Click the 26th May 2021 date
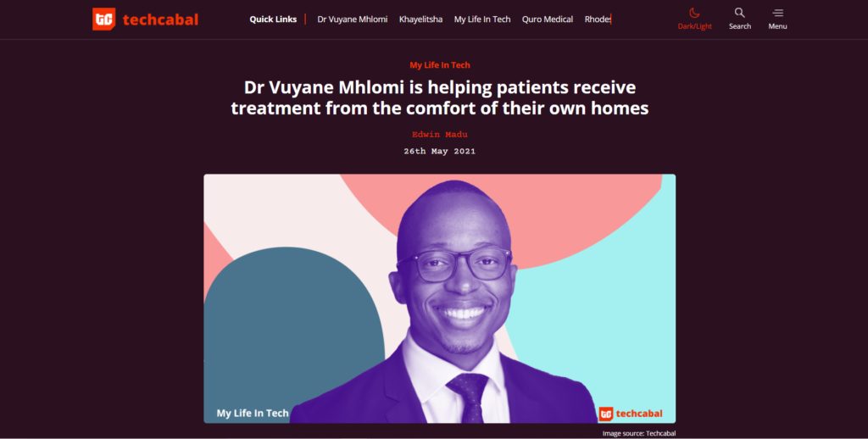The width and height of the screenshot is (868, 439). click(x=440, y=151)
